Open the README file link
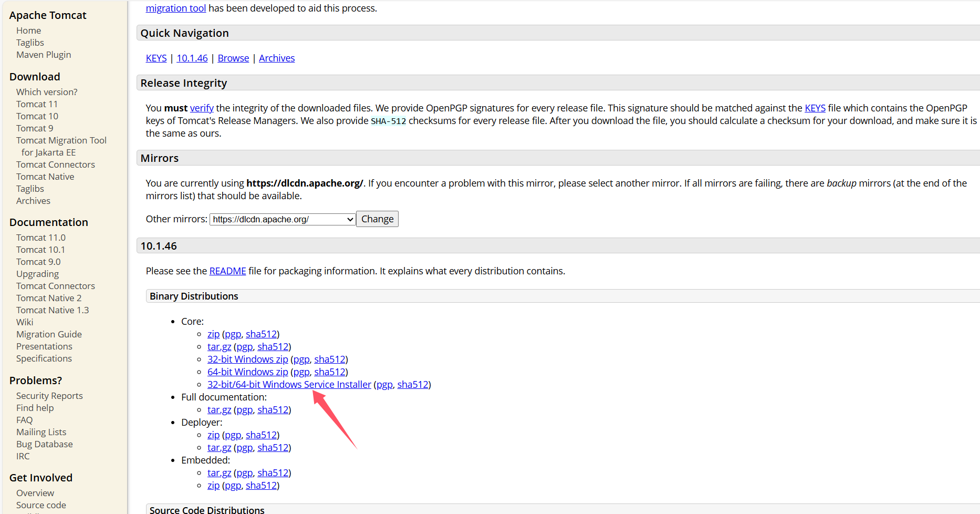The width and height of the screenshot is (980, 514). pyautogui.click(x=227, y=271)
